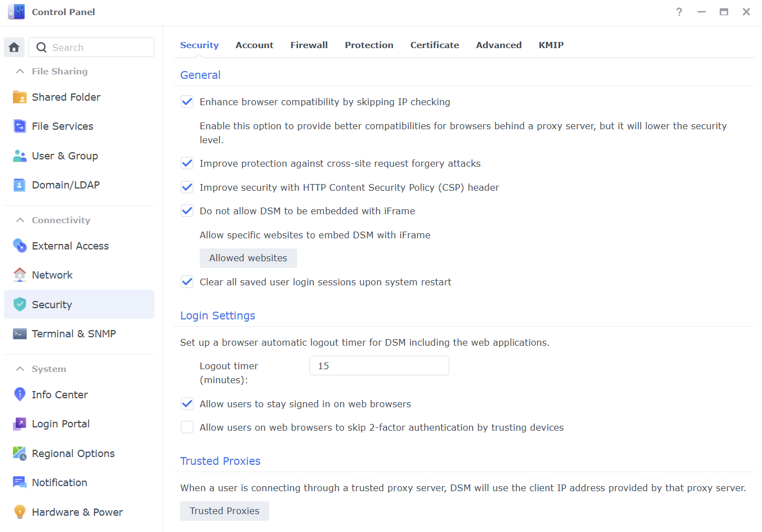Image resolution: width=762 pixels, height=532 pixels.
Task: Click the User & Group icon
Action: pos(20,156)
